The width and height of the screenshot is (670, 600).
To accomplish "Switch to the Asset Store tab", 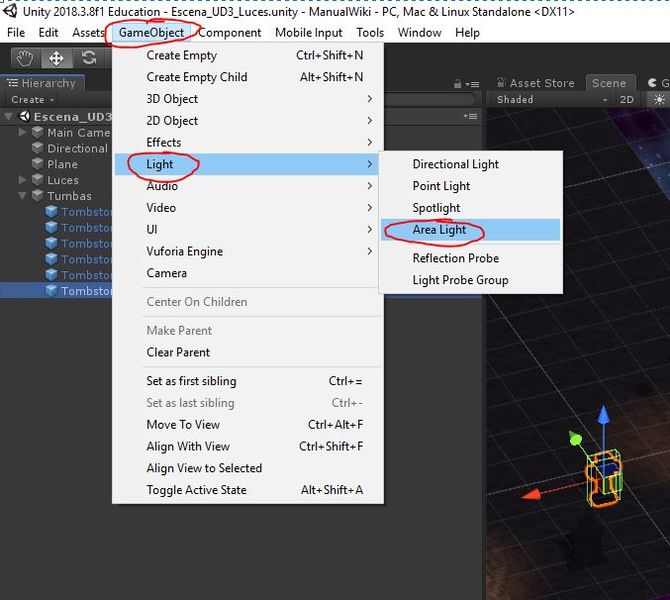I will (536, 83).
